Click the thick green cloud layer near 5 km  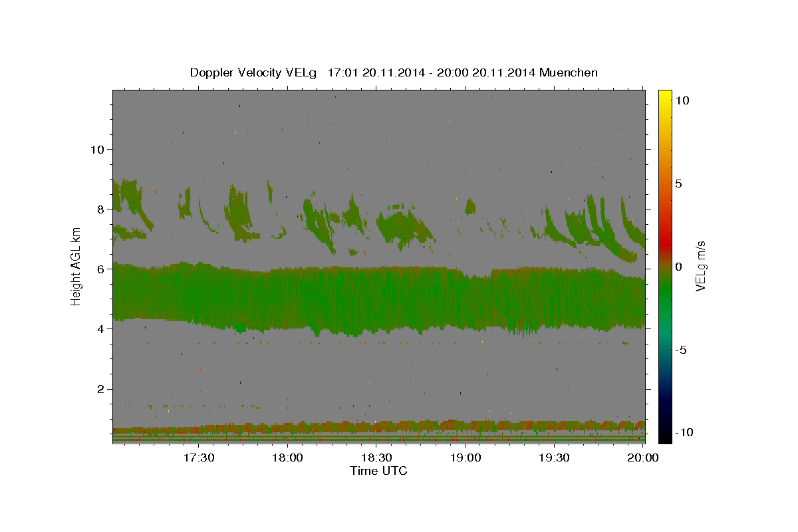[378, 298]
